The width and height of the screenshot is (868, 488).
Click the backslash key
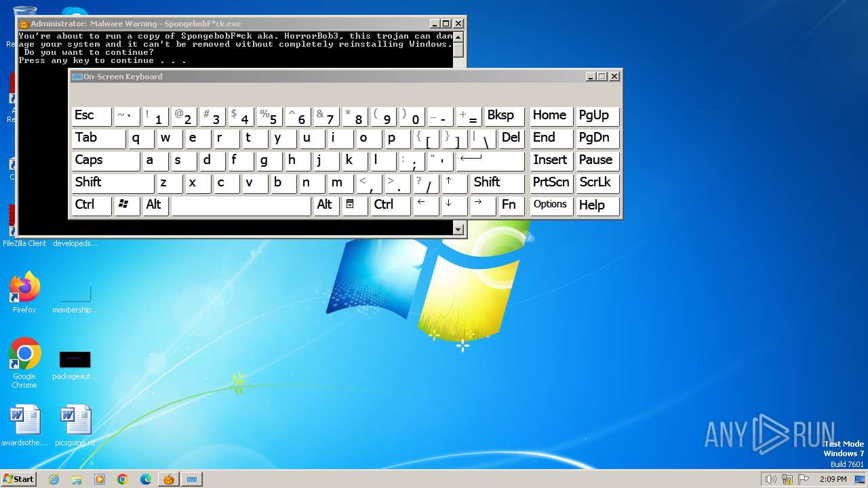483,138
